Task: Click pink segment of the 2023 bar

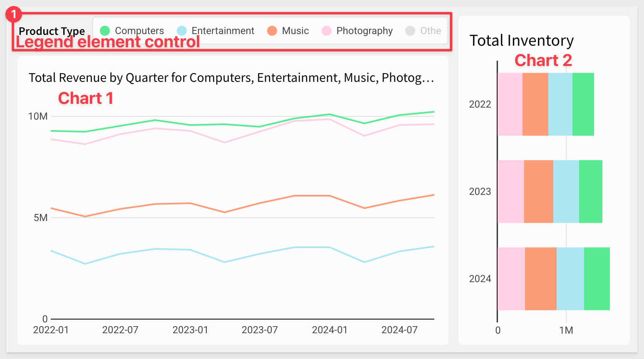Action: click(510, 192)
